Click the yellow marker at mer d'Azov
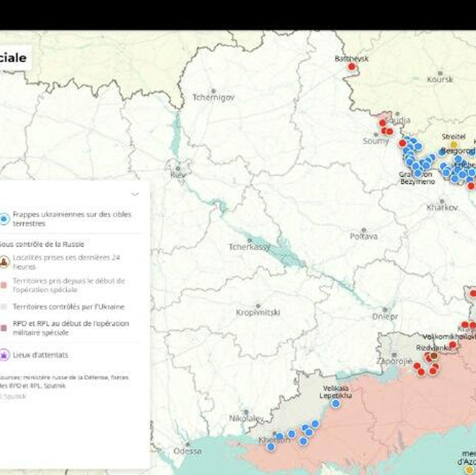This screenshot has width=476, height=475. point(469,469)
